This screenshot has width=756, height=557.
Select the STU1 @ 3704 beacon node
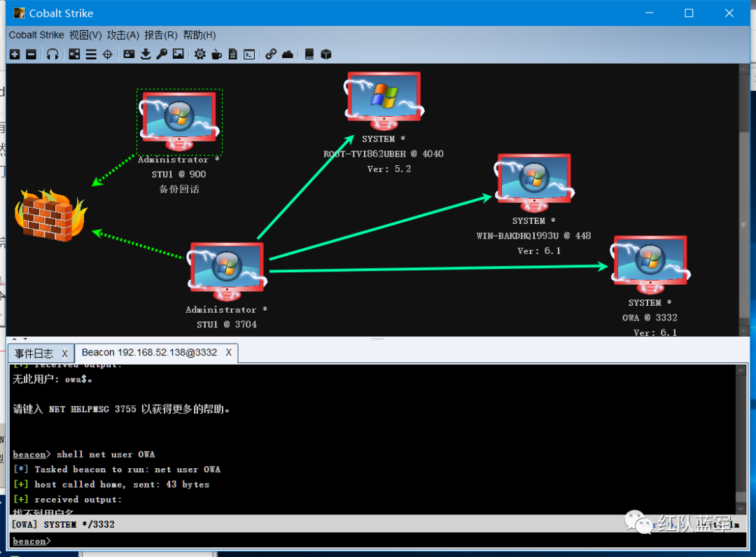[x=227, y=271]
